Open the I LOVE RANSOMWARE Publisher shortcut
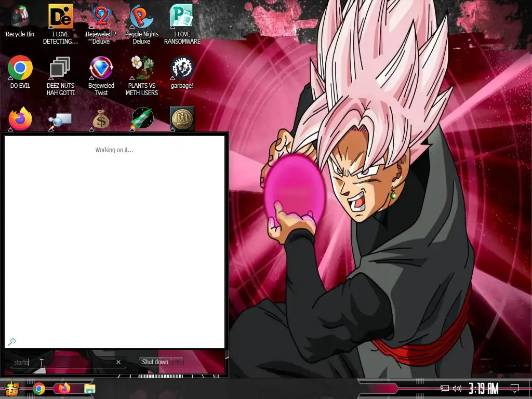Screen dimensions: 532x399 tap(182, 24)
